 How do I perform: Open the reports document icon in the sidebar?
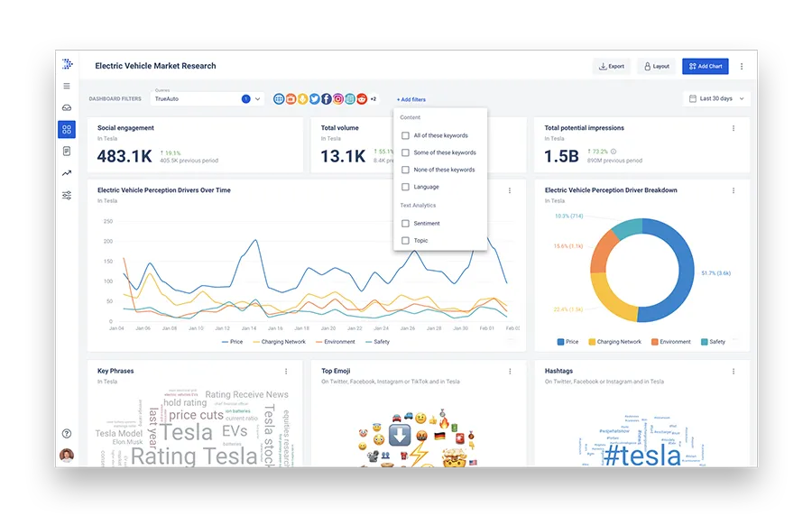[67, 152]
